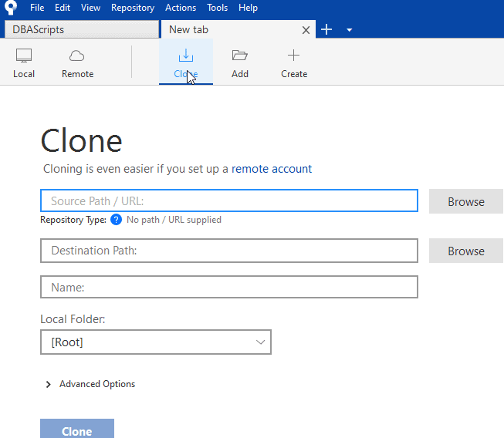Click the Add folder icon
This screenshot has width=504, height=438.
(240, 56)
